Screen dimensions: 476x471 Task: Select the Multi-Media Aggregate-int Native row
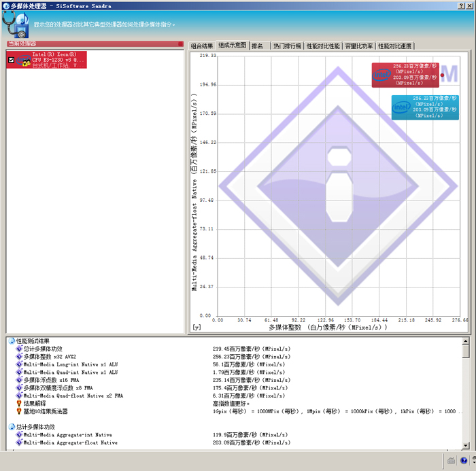click(x=235, y=435)
